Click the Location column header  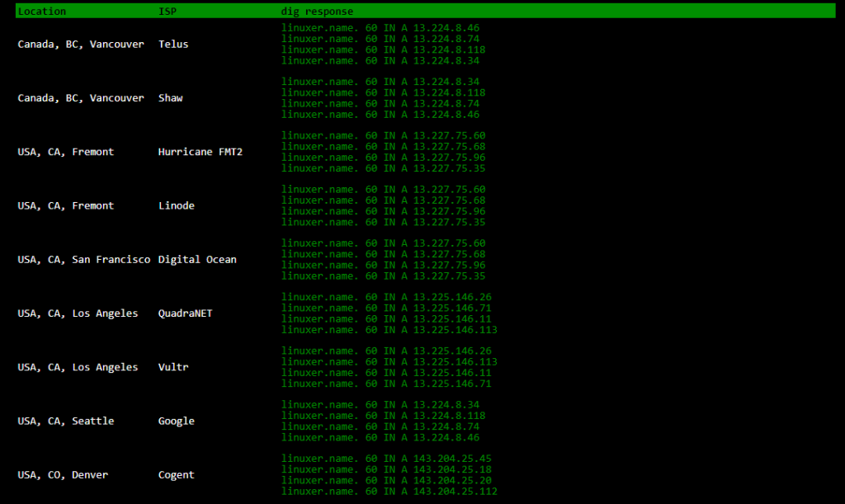coord(42,12)
